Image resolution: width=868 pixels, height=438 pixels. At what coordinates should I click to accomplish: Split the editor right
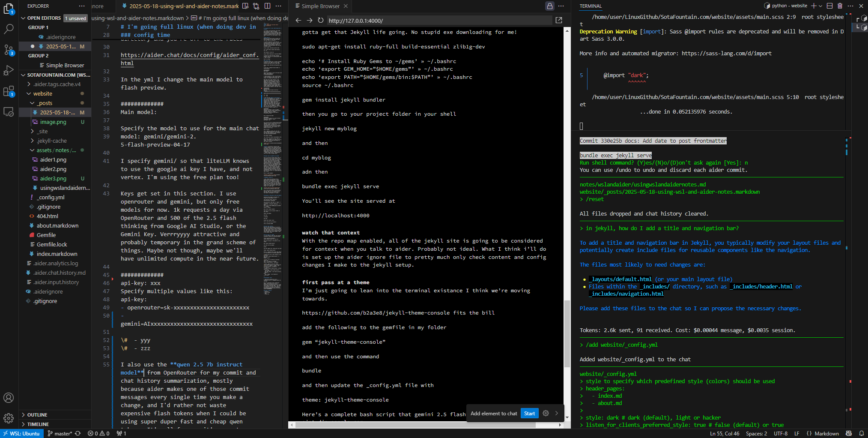(267, 6)
